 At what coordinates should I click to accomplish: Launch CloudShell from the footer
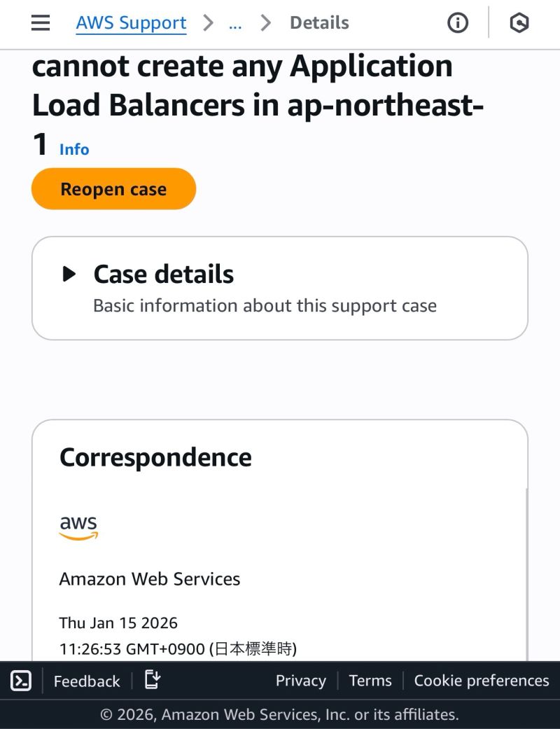point(20,680)
